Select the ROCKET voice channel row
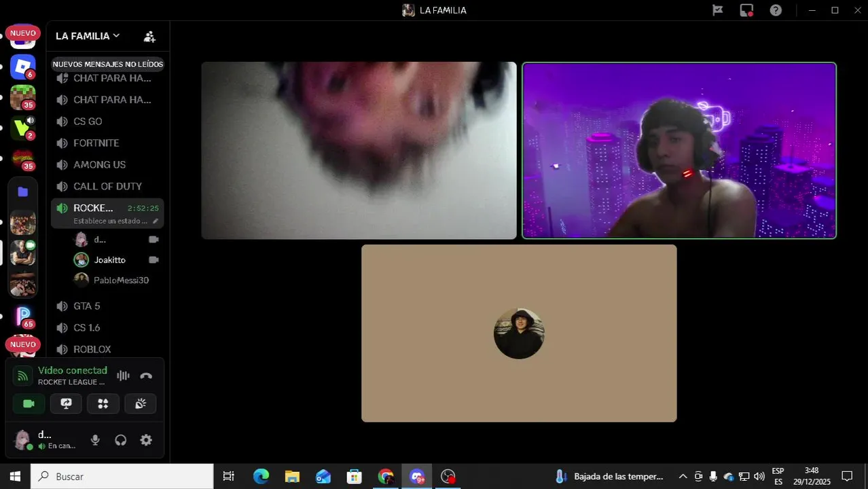Viewport: 868px width, 489px height. [107, 213]
